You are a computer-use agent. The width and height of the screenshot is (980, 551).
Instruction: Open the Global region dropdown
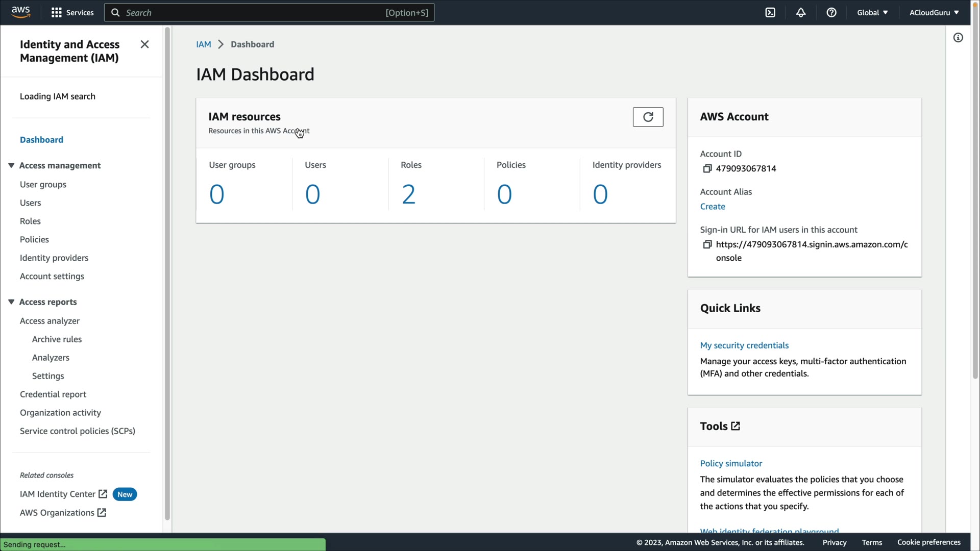click(872, 13)
